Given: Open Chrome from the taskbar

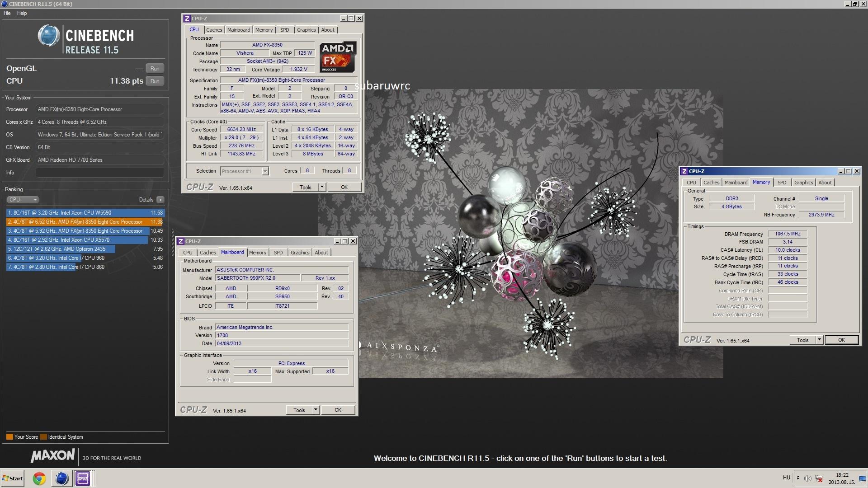Looking at the screenshot, I should [x=39, y=478].
